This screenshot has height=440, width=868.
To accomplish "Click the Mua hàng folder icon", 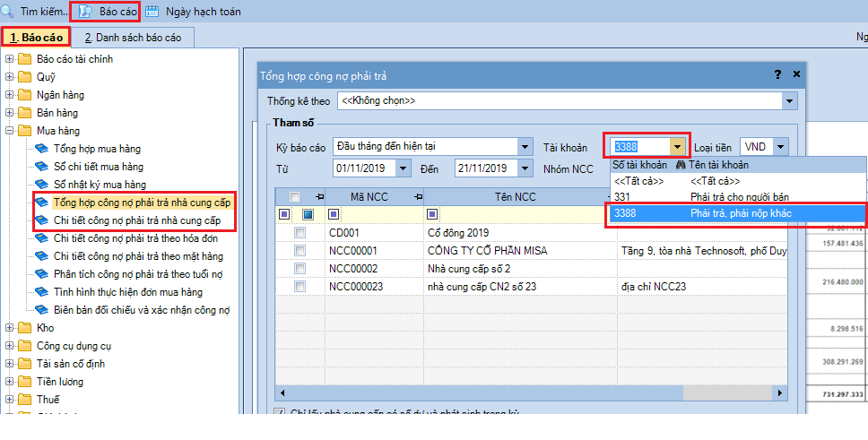I will (25, 131).
